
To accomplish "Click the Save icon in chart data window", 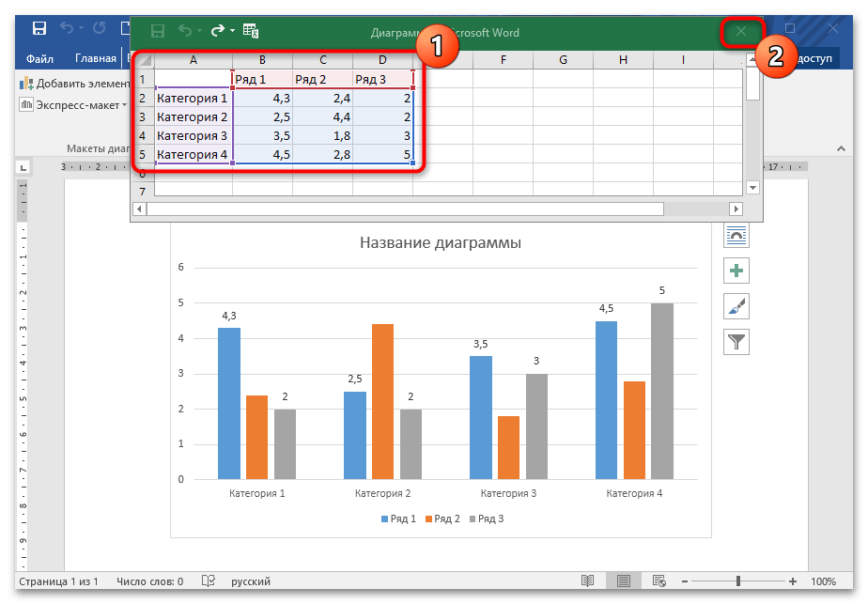I will point(157,31).
